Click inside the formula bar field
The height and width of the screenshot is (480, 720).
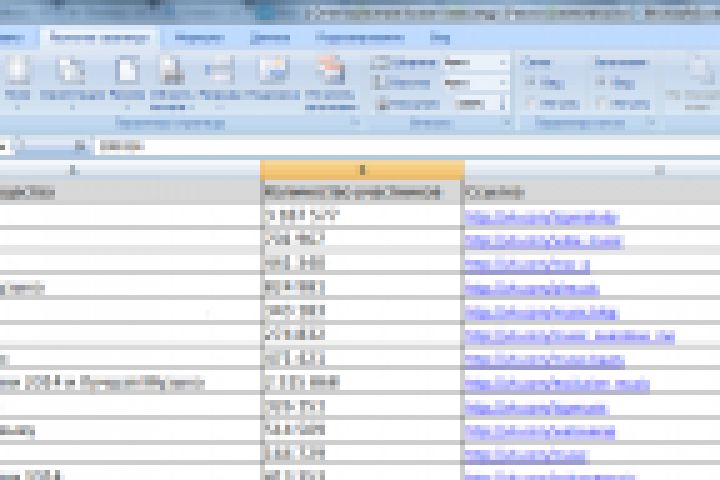click(407, 147)
